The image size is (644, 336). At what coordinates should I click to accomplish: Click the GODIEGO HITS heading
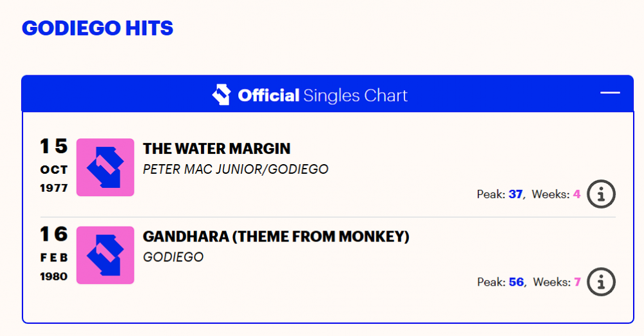[97, 28]
